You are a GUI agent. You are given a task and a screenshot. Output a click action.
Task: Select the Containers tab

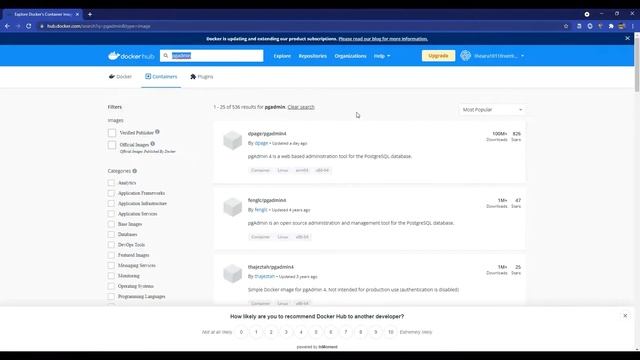tap(161, 77)
